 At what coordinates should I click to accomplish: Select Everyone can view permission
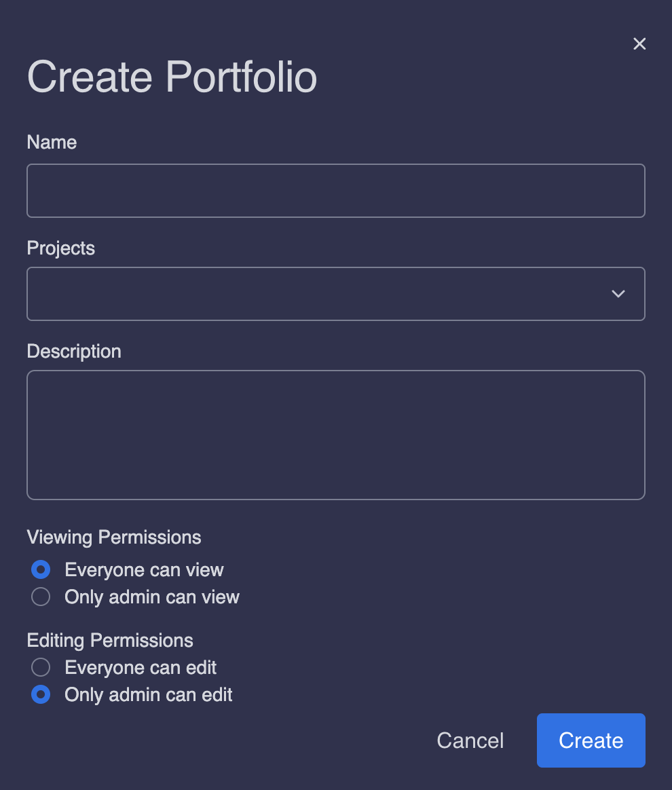pyautogui.click(x=40, y=569)
